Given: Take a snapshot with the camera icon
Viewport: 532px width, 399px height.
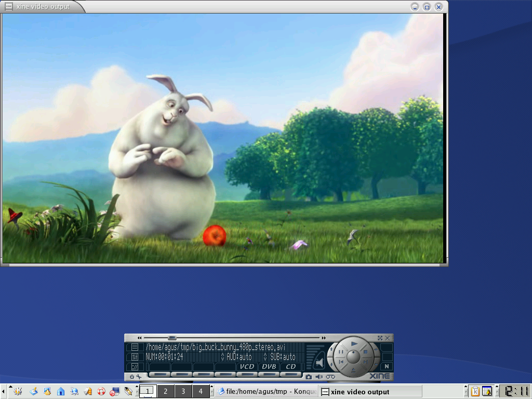Looking at the screenshot, I should 309,377.
